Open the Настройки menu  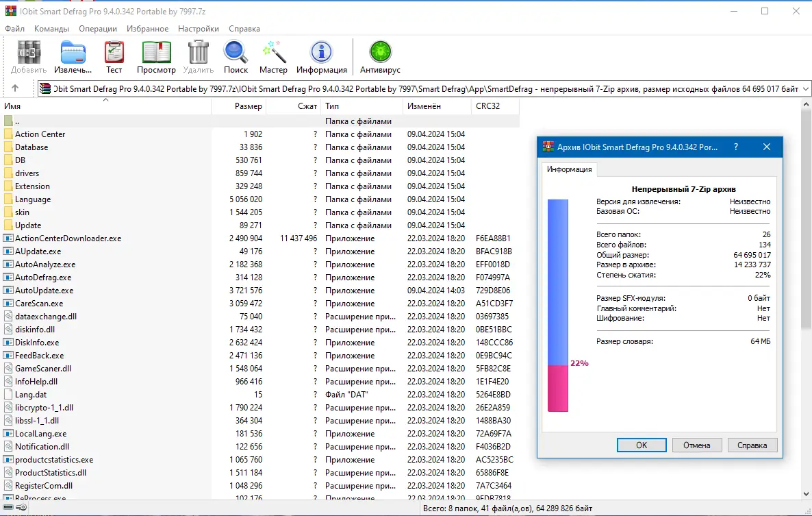198,29
